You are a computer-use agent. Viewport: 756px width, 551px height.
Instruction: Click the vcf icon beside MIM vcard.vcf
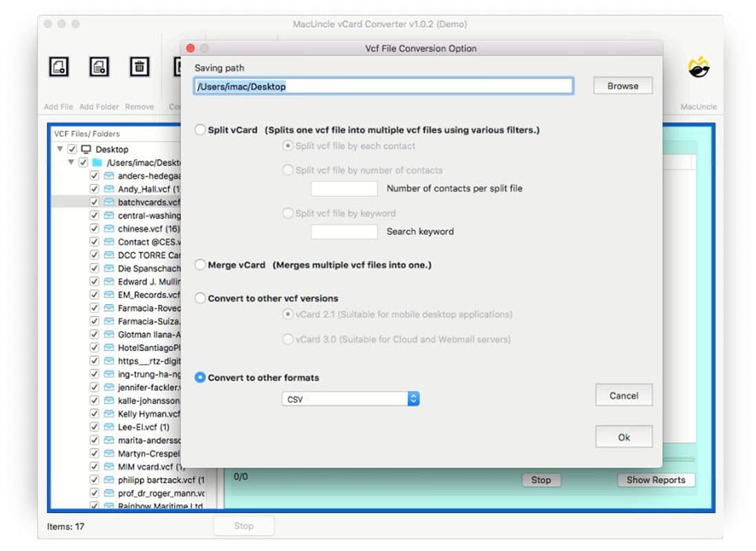110,466
